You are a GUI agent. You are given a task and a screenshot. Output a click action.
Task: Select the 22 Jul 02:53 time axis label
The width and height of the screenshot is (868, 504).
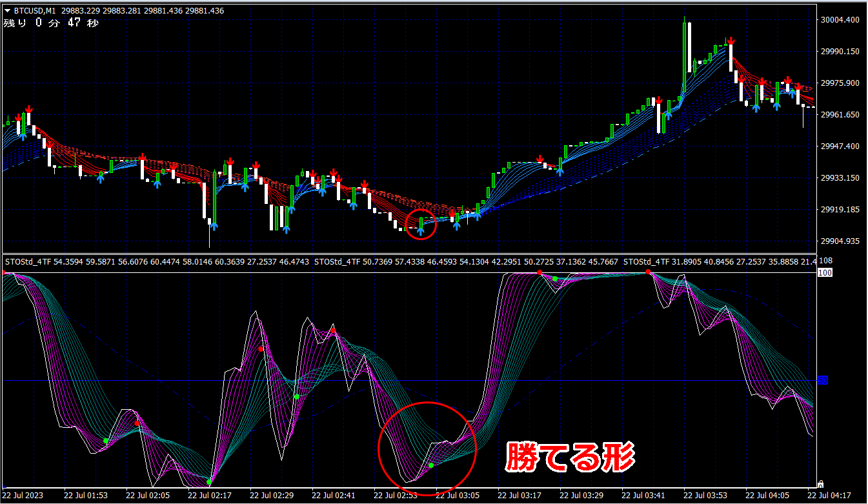[x=396, y=496]
